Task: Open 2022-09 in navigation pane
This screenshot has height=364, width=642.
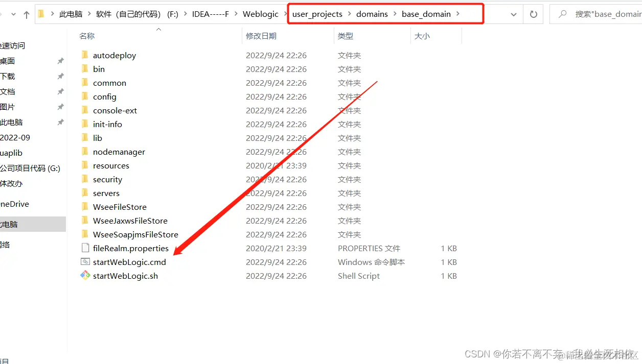Action: [x=15, y=137]
